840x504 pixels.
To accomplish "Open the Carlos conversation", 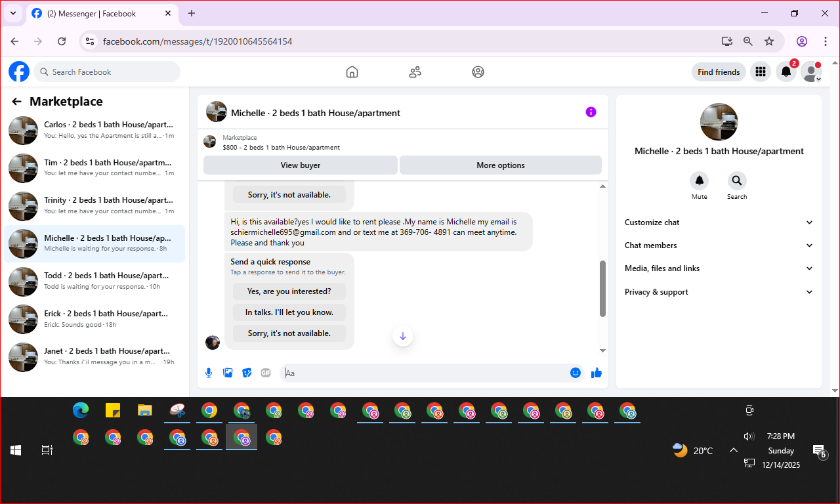I will coord(94,130).
